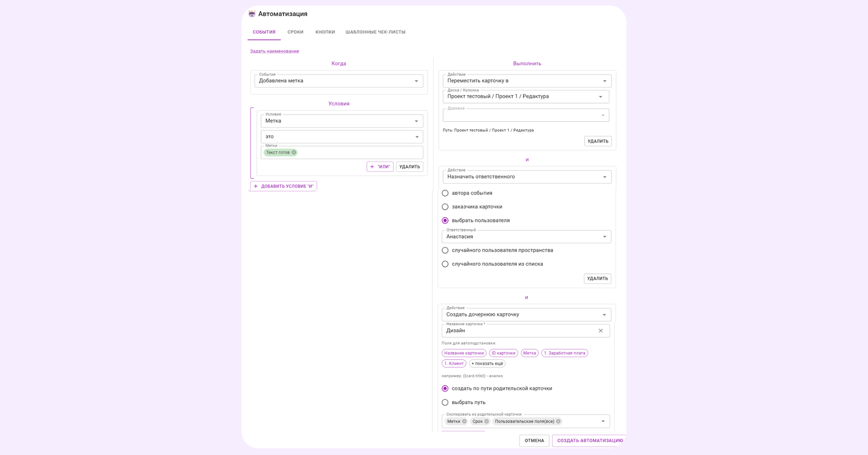Click plus icon on 'ИЛИ' button
868x455 pixels.
(x=372, y=167)
